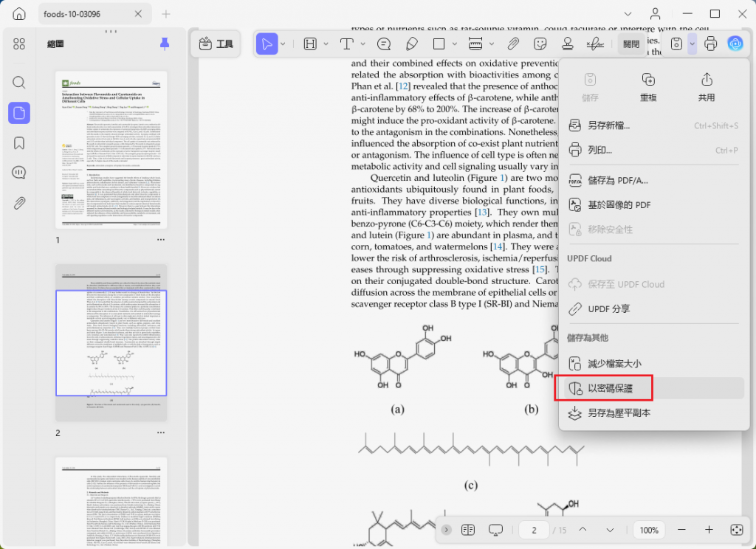Toggle the page thumbnails sidebar panel

(x=19, y=113)
